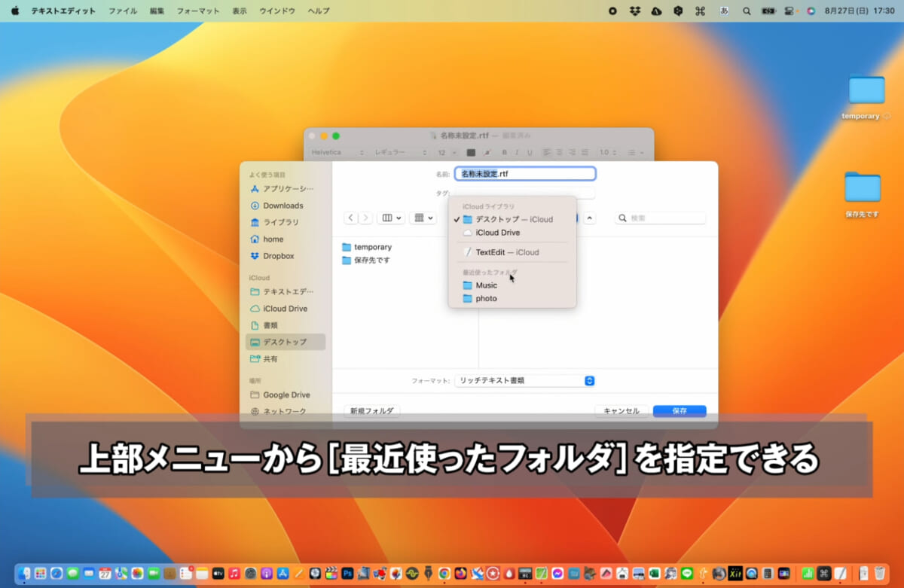Open Trash from the Dock

pos(879,573)
